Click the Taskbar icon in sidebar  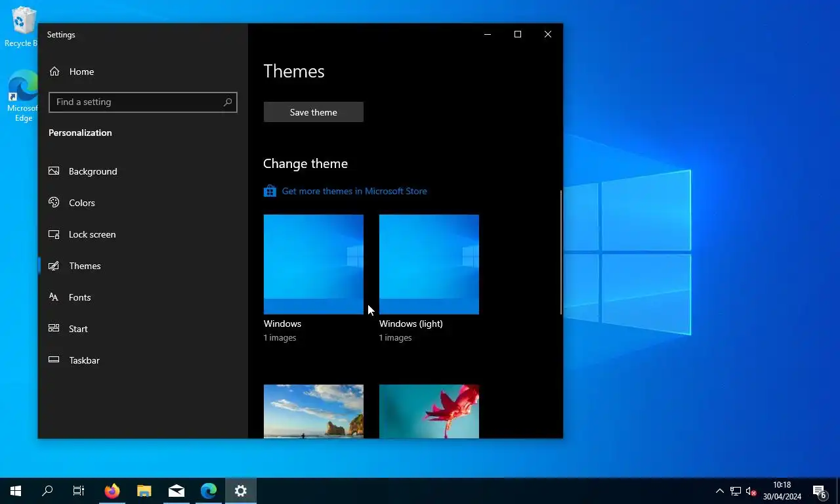54,360
